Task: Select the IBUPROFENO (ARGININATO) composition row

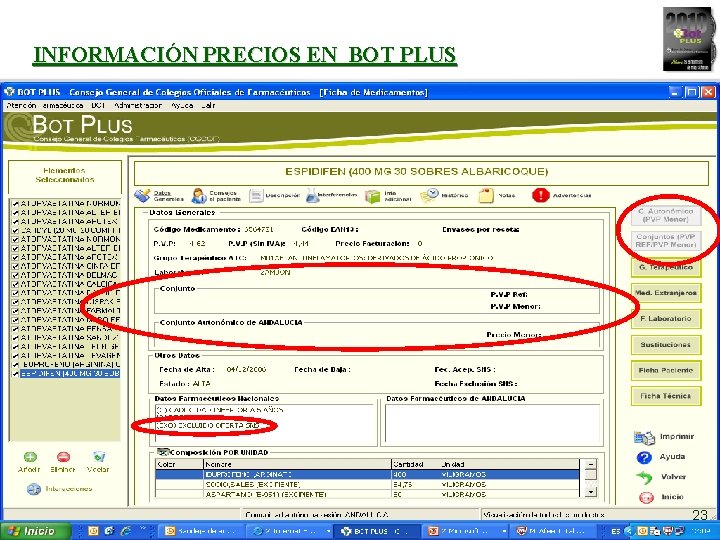Action: (x=367, y=474)
